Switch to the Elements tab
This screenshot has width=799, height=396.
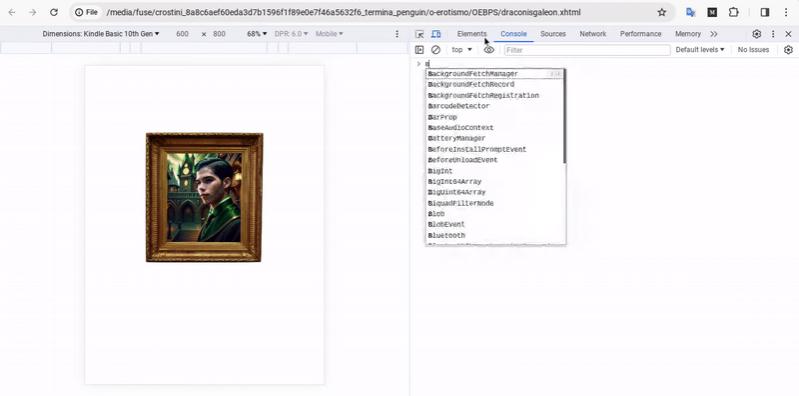tap(472, 34)
